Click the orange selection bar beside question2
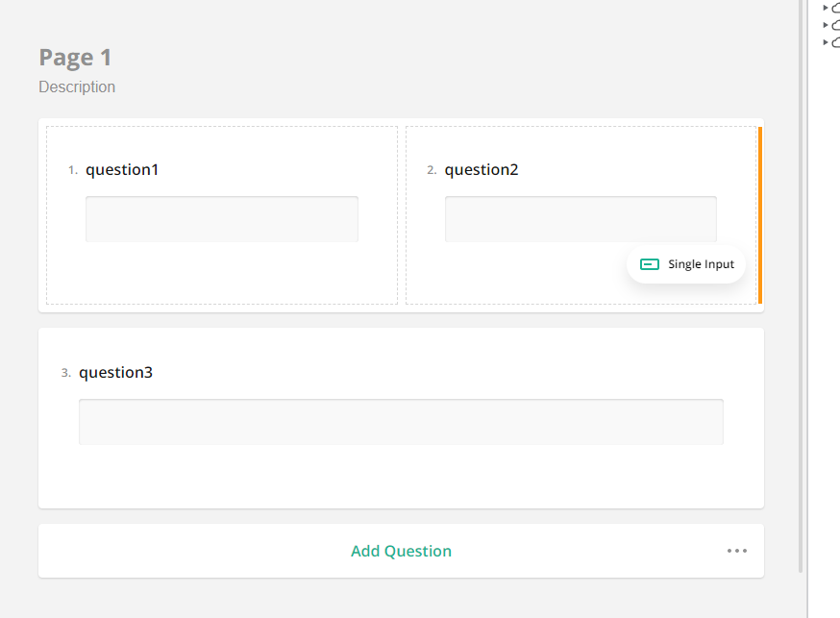Viewport: 840px width, 618px height. point(760,214)
